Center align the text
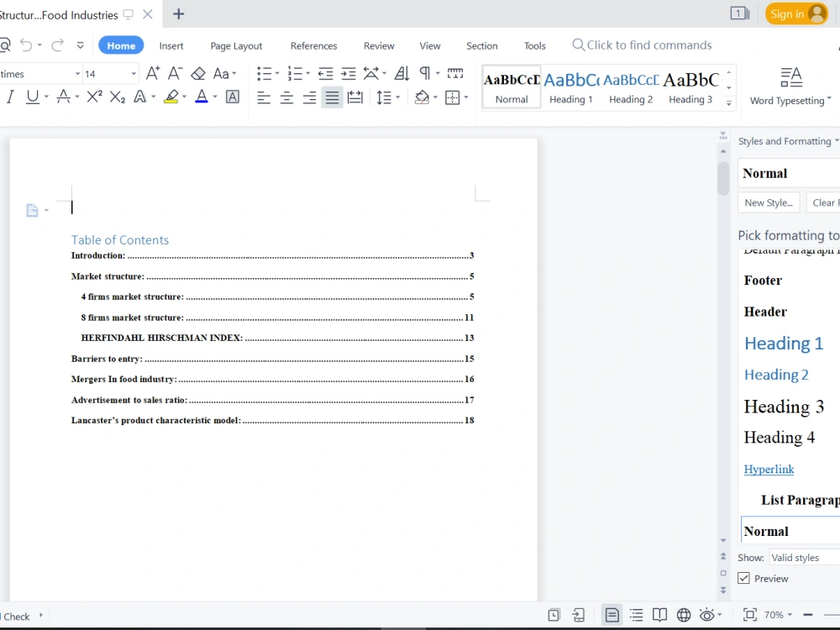This screenshot has width=840, height=630. (286, 97)
